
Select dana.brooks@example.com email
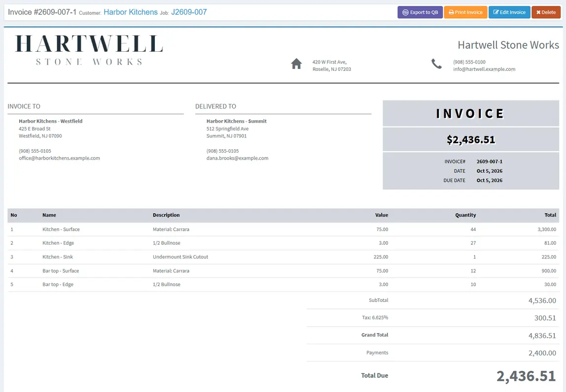click(x=237, y=158)
